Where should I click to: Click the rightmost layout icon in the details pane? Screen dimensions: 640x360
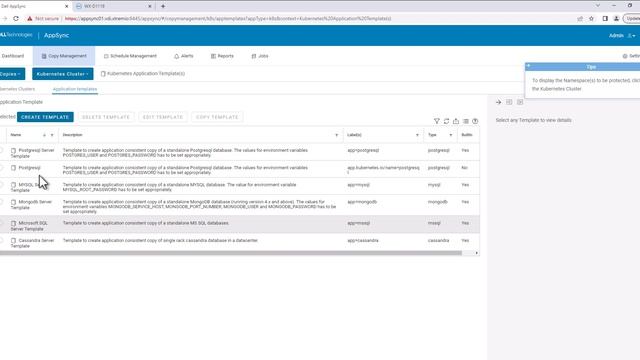point(520,102)
